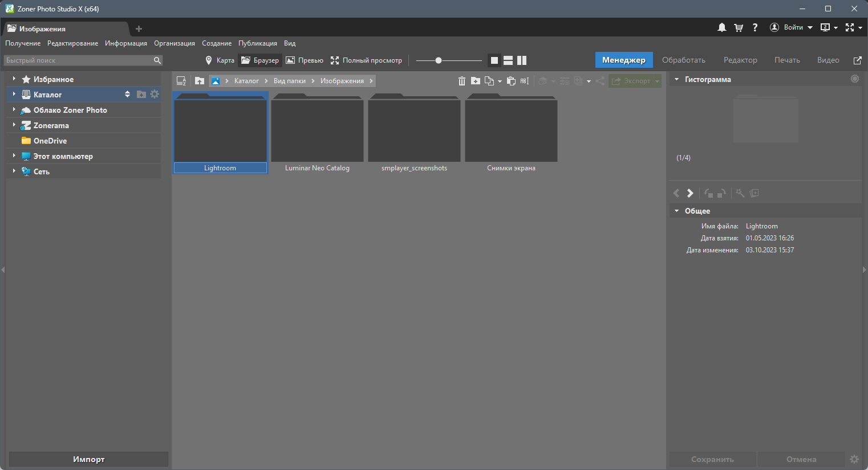Toggle the dual-pane view layout

point(522,60)
